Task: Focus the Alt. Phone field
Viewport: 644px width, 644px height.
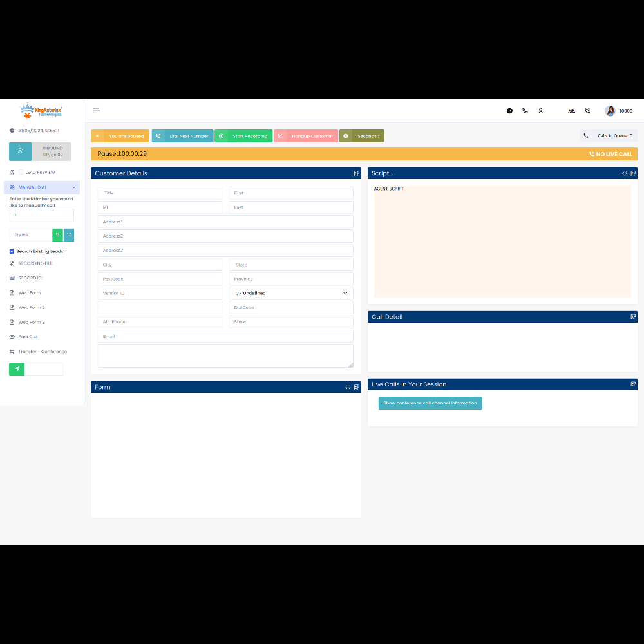Action: tap(160, 322)
